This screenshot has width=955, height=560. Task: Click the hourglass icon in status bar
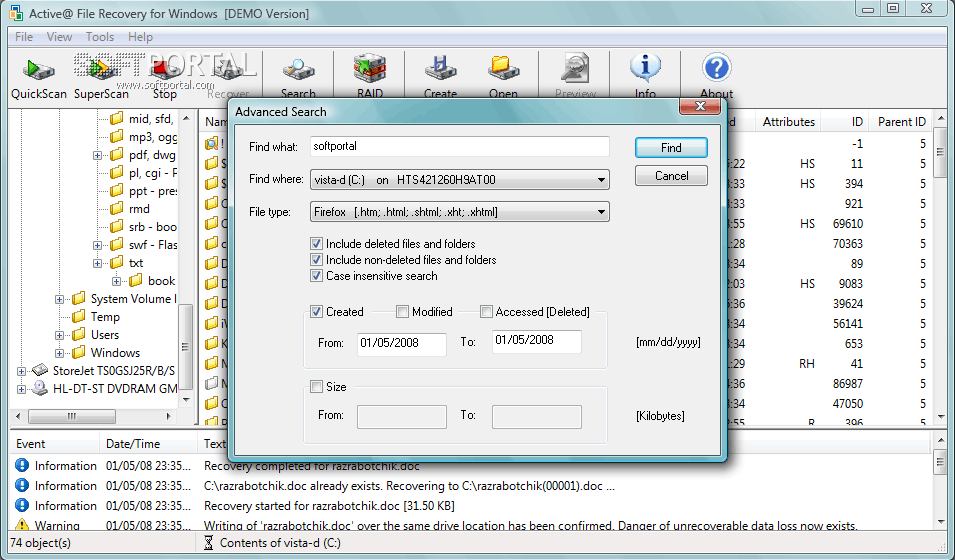208,543
